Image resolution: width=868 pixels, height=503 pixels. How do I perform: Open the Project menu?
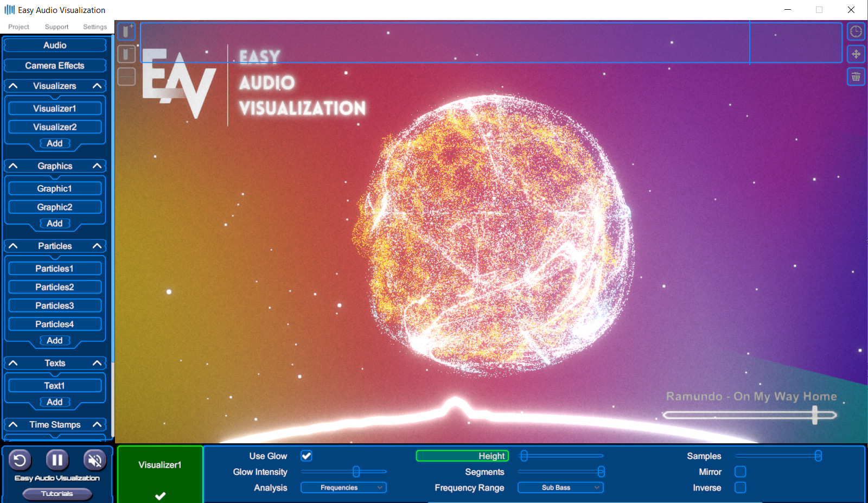(18, 27)
